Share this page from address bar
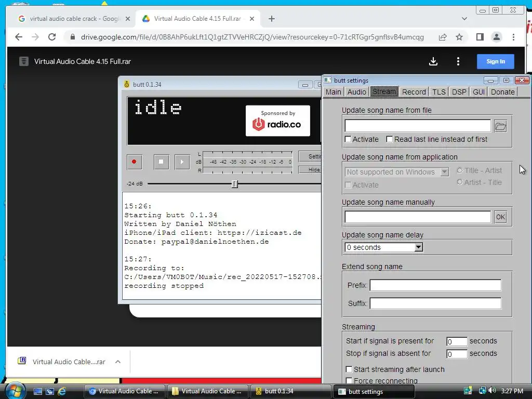The width and height of the screenshot is (532, 399). [x=443, y=37]
